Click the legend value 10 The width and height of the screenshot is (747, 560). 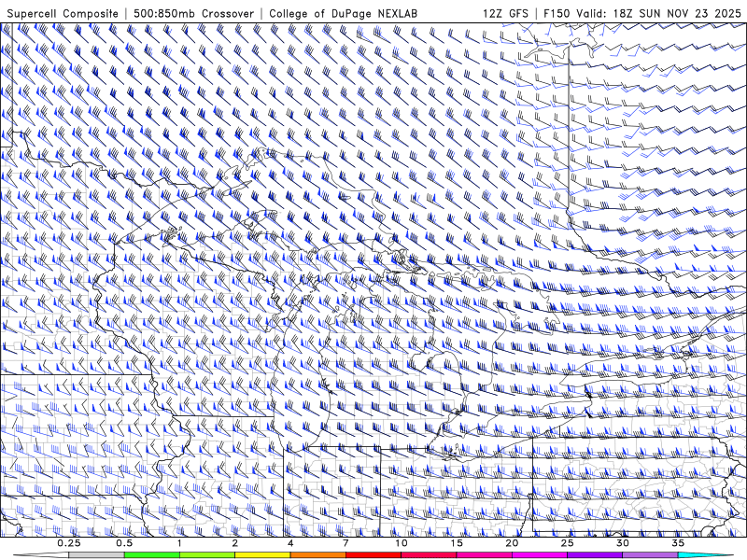tap(402, 543)
